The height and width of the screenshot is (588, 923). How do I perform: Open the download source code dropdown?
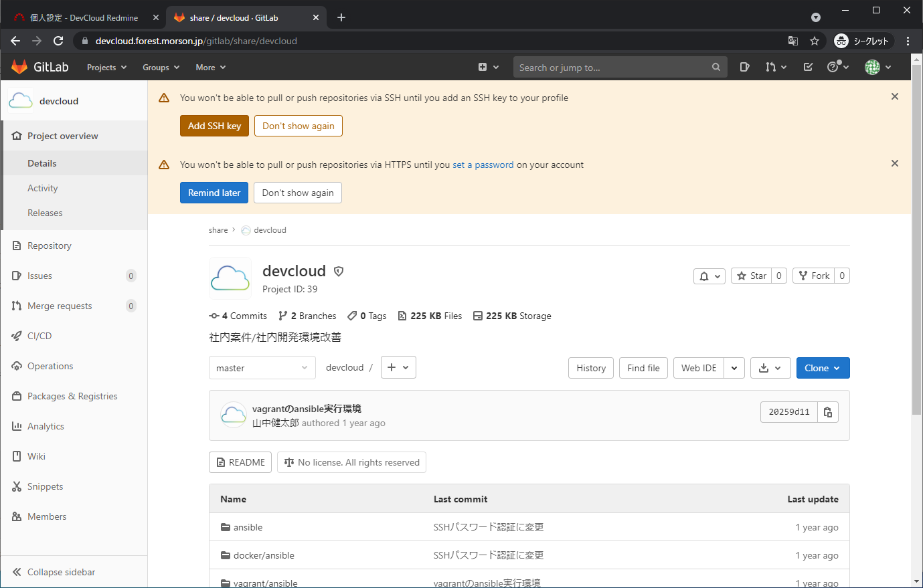coord(770,368)
